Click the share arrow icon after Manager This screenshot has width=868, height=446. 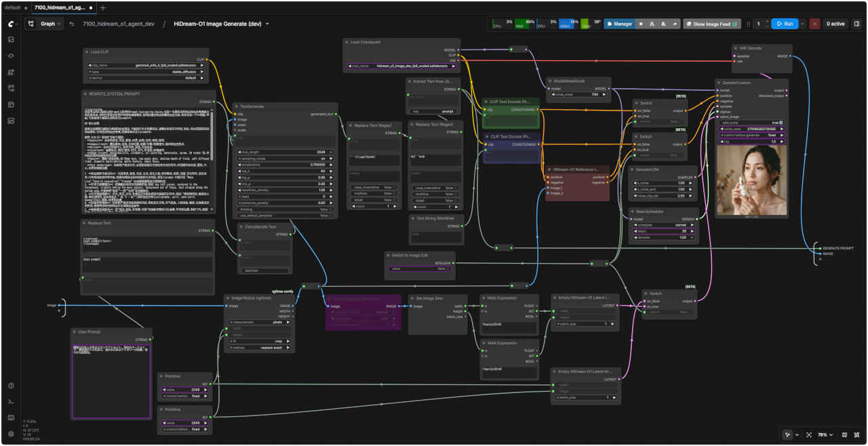pos(675,24)
